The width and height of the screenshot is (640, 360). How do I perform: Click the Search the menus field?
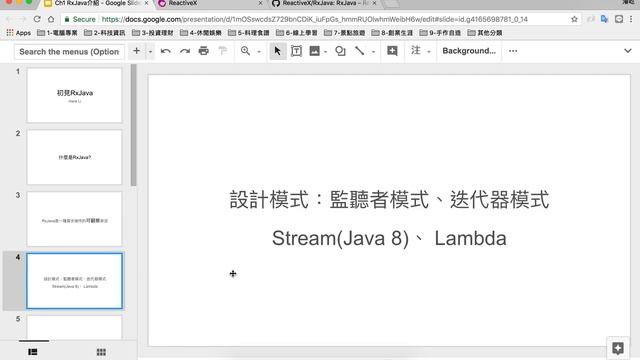[x=69, y=52]
